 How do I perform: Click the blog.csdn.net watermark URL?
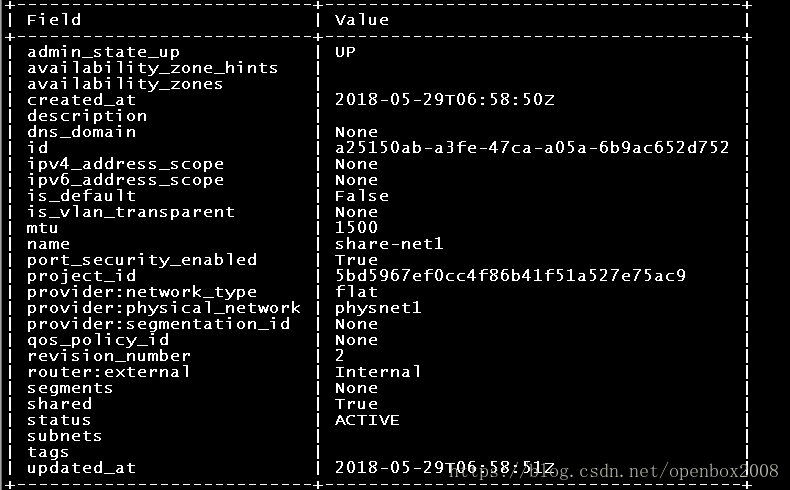[x=622, y=471]
